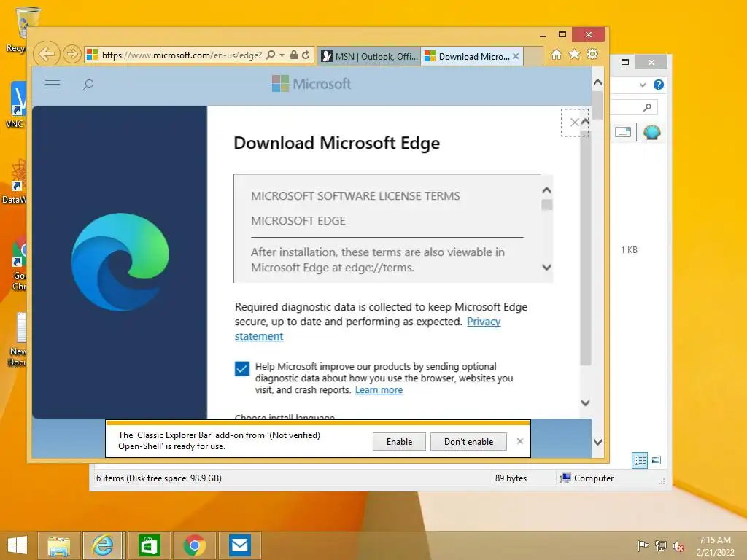Viewport: 747px width, 560px height.
Task: Maximize the Internet Explorer window
Action: coord(562,34)
